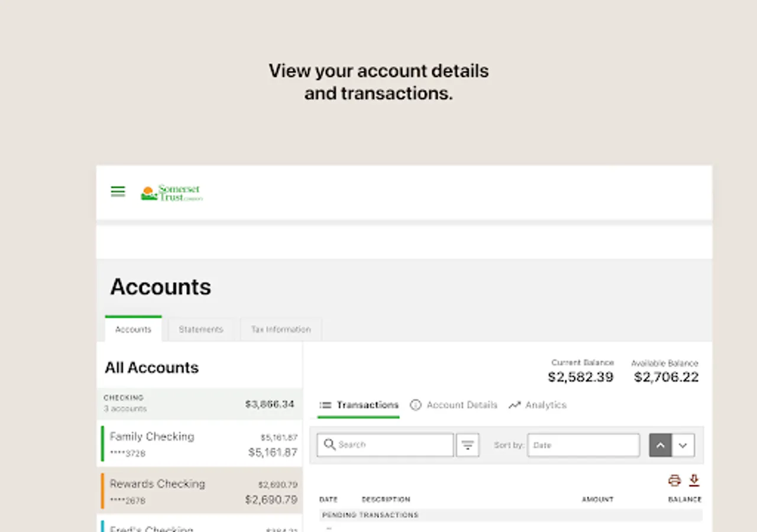Open the hamburger navigation menu
757x532 pixels.
click(118, 192)
